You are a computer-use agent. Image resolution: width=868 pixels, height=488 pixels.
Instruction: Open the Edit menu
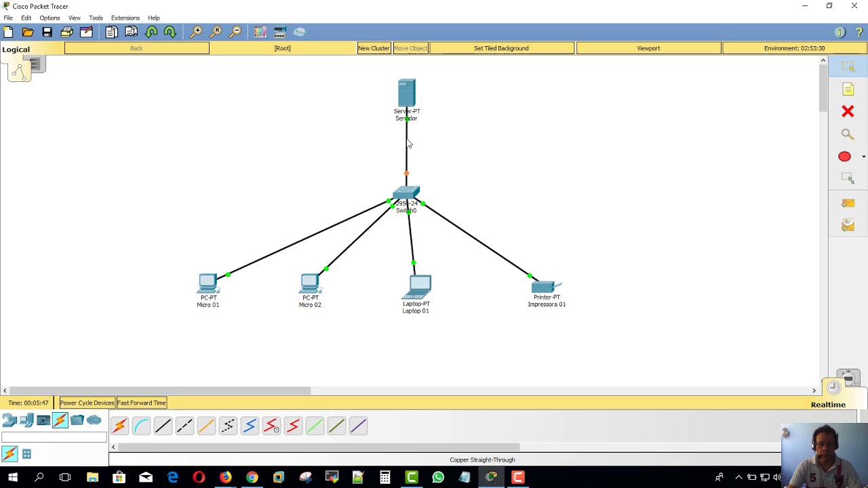[x=26, y=18]
